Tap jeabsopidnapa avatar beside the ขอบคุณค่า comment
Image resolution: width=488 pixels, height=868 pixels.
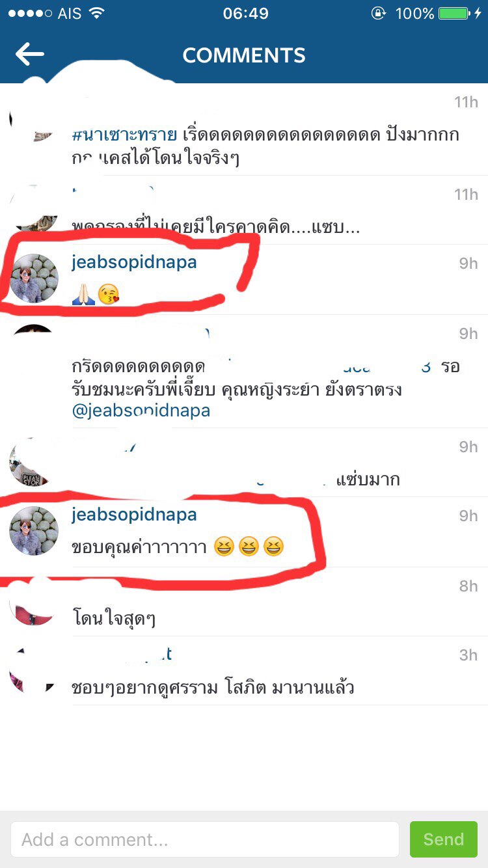point(34,531)
